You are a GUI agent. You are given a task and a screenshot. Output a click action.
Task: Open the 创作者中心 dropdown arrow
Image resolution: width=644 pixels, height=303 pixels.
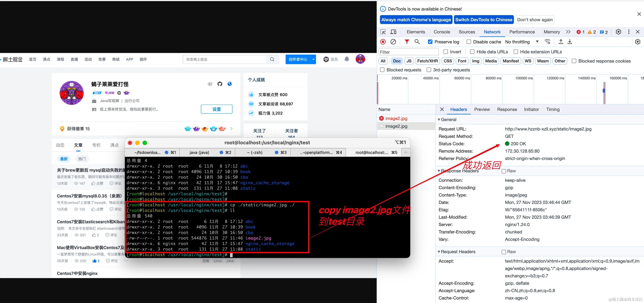[x=313, y=59]
